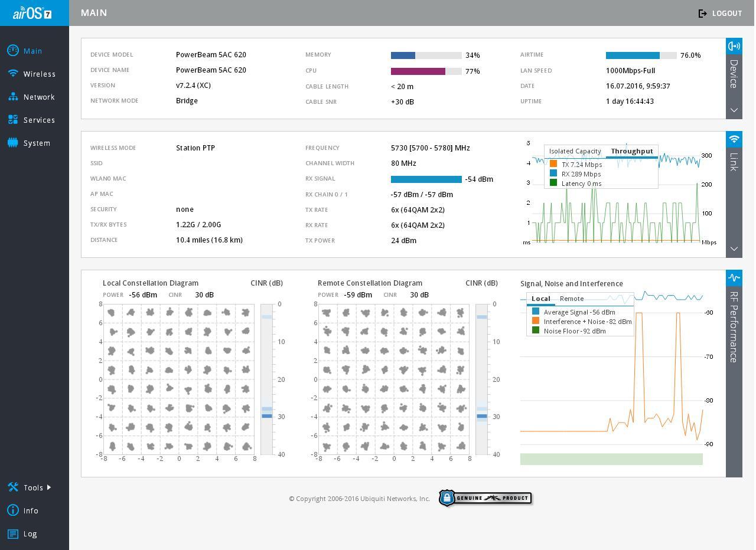
Task: Click the Network sidebar icon
Action: coord(13,97)
